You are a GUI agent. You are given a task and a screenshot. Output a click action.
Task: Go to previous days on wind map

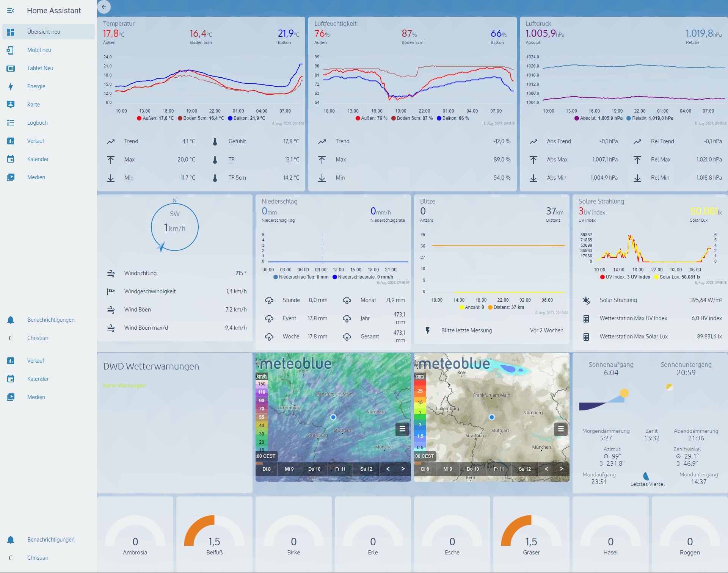388,469
